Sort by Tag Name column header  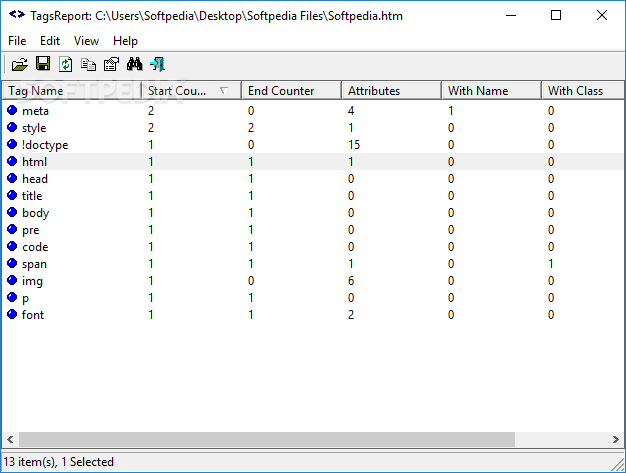[72, 91]
